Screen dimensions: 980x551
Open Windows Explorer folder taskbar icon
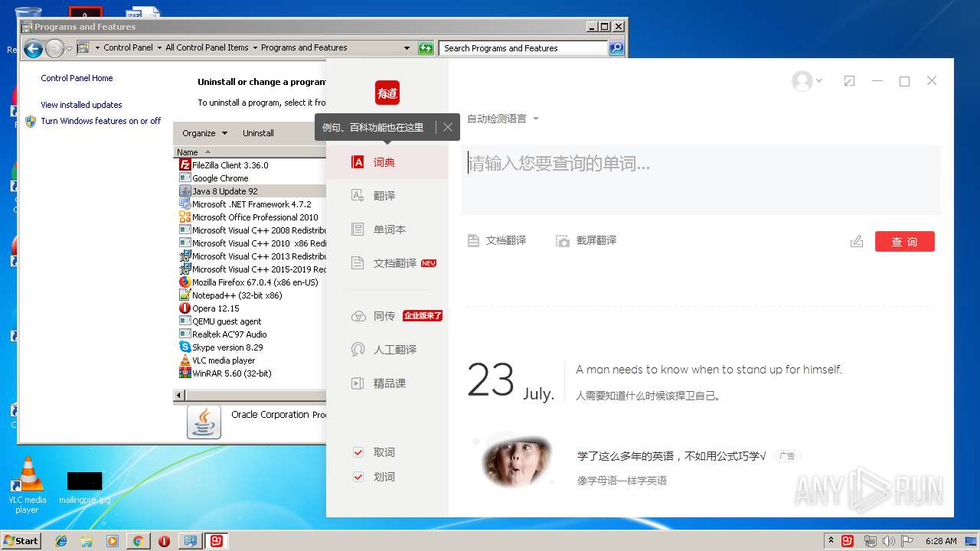[87, 541]
